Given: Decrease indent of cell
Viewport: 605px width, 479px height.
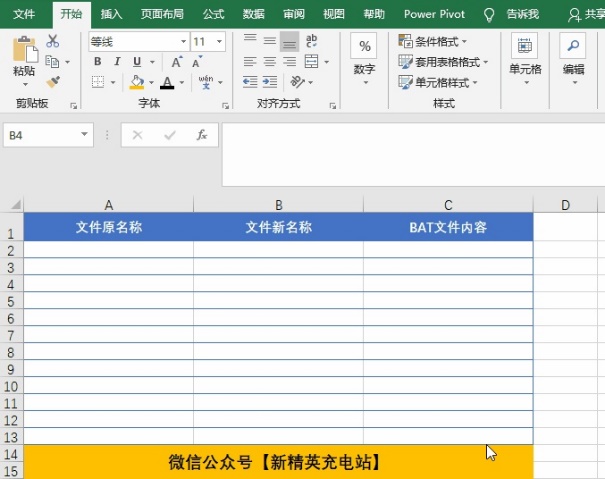Looking at the screenshot, I should [250, 82].
